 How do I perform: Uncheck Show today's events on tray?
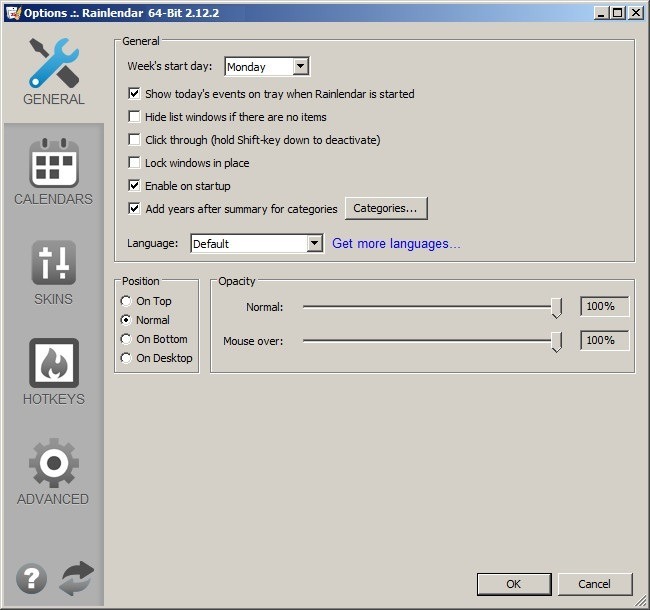(x=135, y=94)
